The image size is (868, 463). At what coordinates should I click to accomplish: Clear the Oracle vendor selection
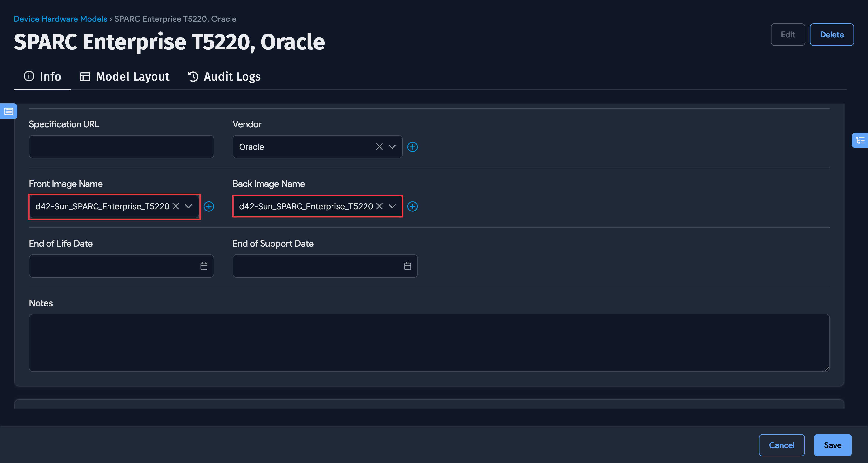[379, 147]
